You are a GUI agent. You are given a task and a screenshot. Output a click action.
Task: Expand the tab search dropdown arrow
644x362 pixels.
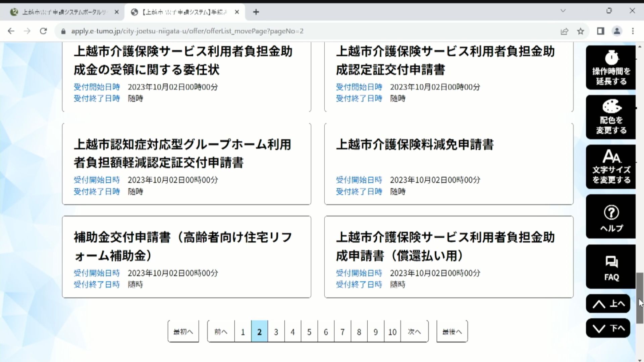click(563, 11)
